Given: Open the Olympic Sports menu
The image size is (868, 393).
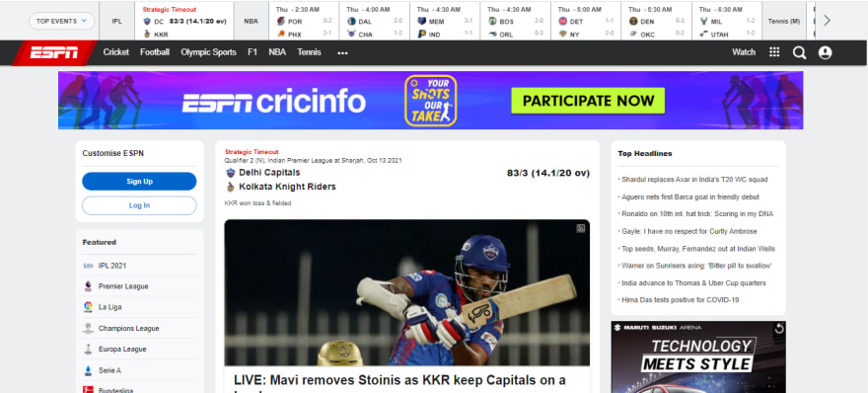Looking at the screenshot, I should click(208, 52).
